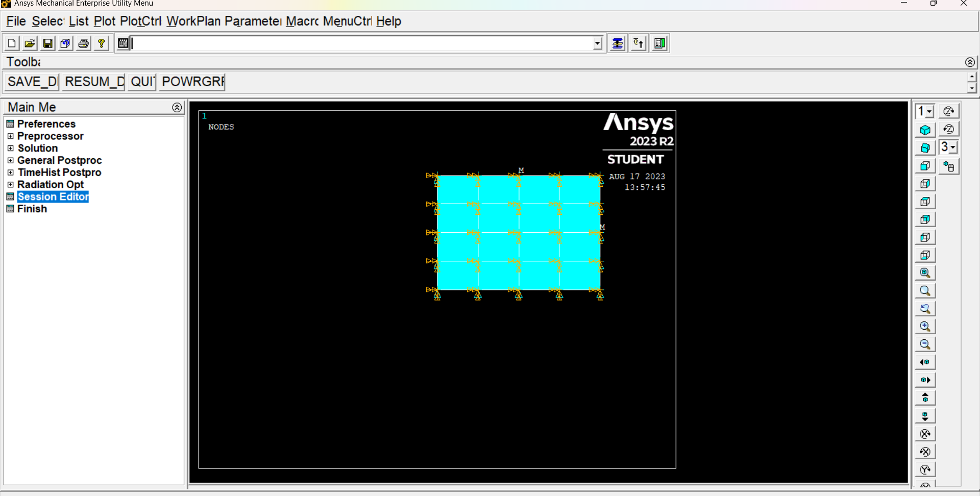Open the MenuCtrls menu
Image resolution: width=980 pixels, height=496 pixels.
348,21
